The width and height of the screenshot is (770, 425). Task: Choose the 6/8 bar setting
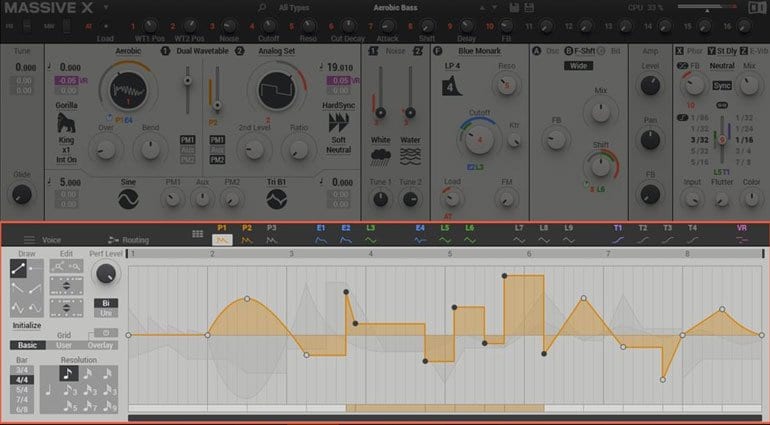[x=22, y=409]
